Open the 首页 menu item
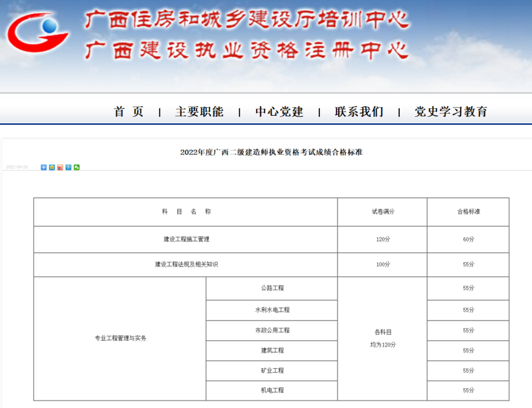 (129, 112)
